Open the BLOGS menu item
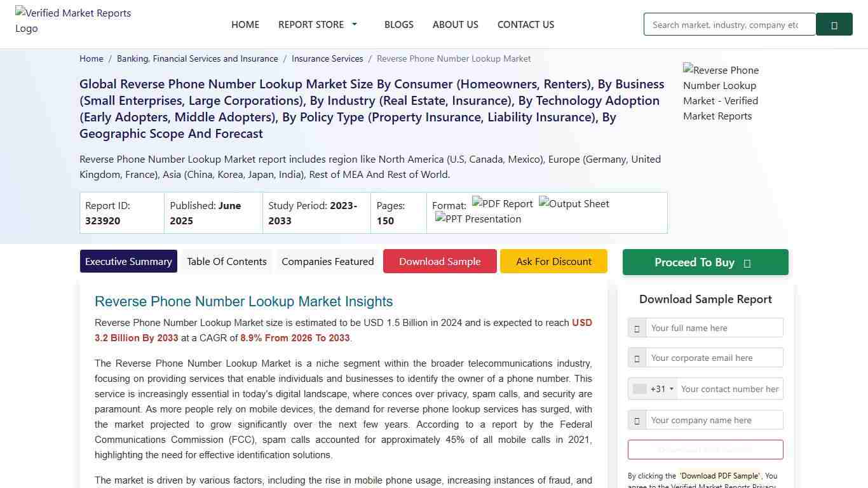The width and height of the screenshot is (868, 488). click(x=399, y=24)
